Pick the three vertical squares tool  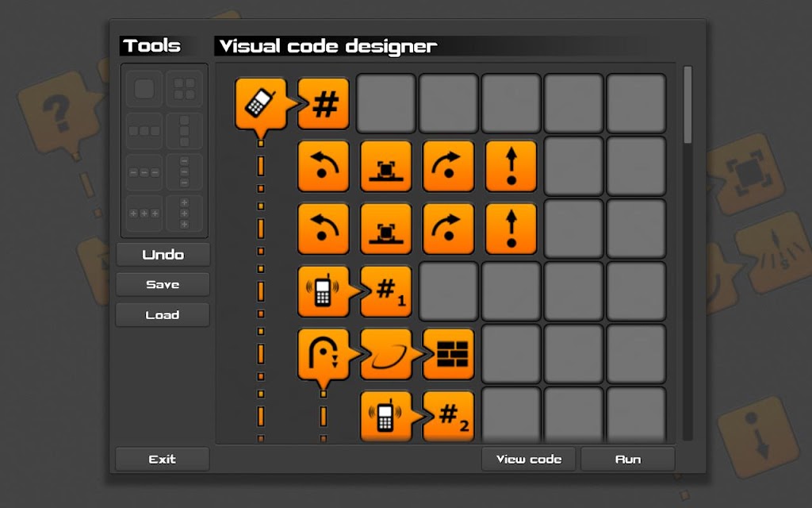pyautogui.click(x=184, y=131)
